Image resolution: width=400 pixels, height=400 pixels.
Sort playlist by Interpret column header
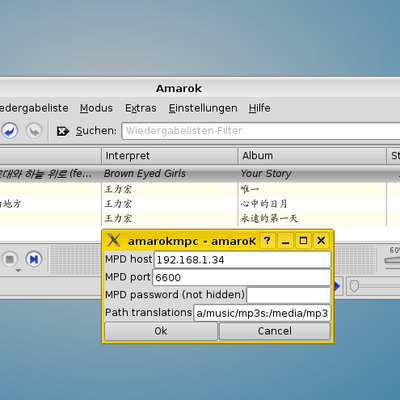tap(169, 156)
